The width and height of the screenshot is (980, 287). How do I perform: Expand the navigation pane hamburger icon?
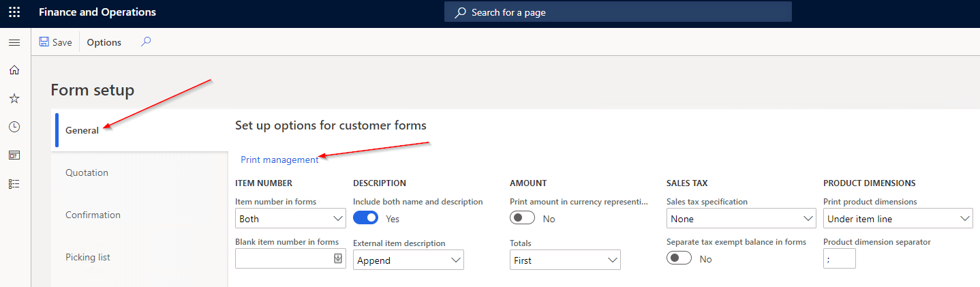[14, 42]
